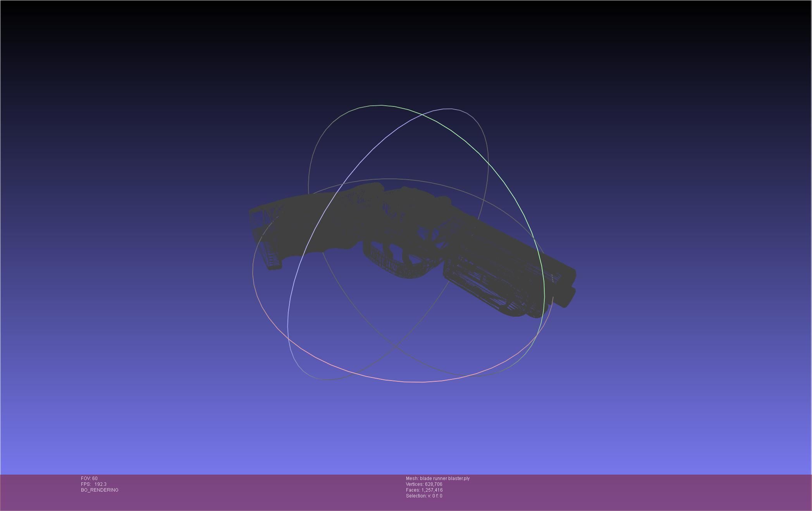This screenshot has height=511, width=812.
Task: Click the Selection: v: 0 f: 0 text
Action: point(424,496)
